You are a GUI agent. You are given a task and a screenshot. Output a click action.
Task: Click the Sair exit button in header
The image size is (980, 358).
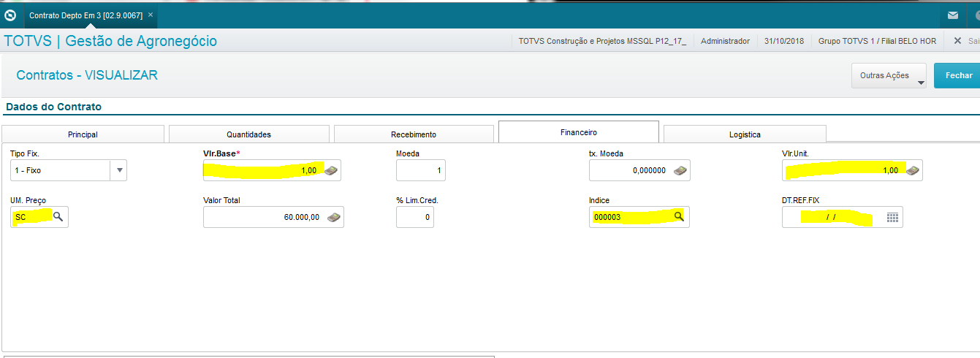click(x=966, y=41)
